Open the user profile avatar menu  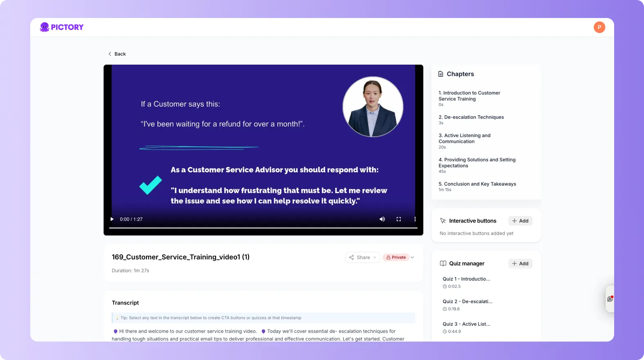click(x=599, y=27)
